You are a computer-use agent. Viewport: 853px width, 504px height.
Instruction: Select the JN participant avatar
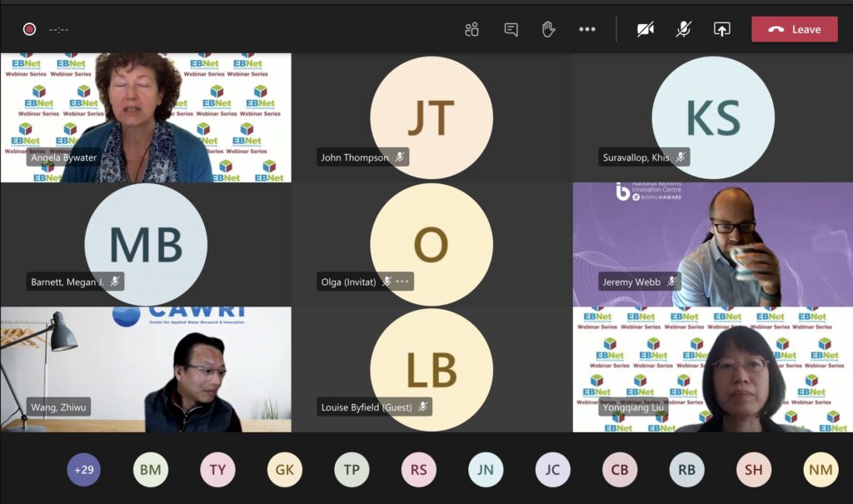point(486,469)
